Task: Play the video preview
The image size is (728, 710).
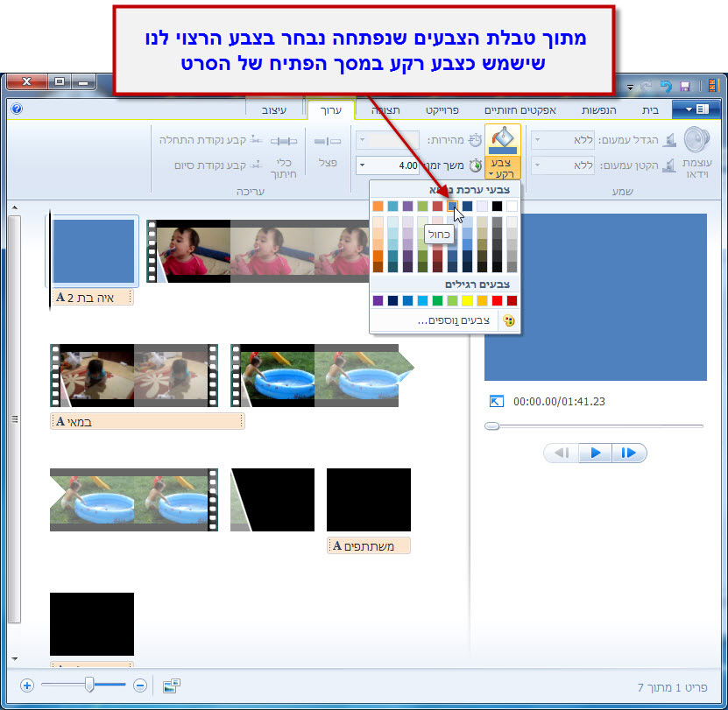Action: tap(595, 453)
